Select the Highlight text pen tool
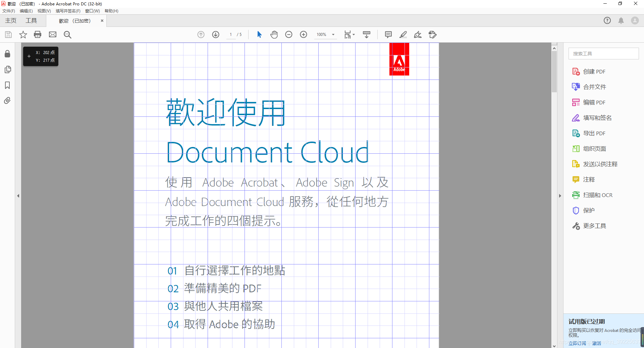This screenshot has width=644, height=348. [x=403, y=35]
